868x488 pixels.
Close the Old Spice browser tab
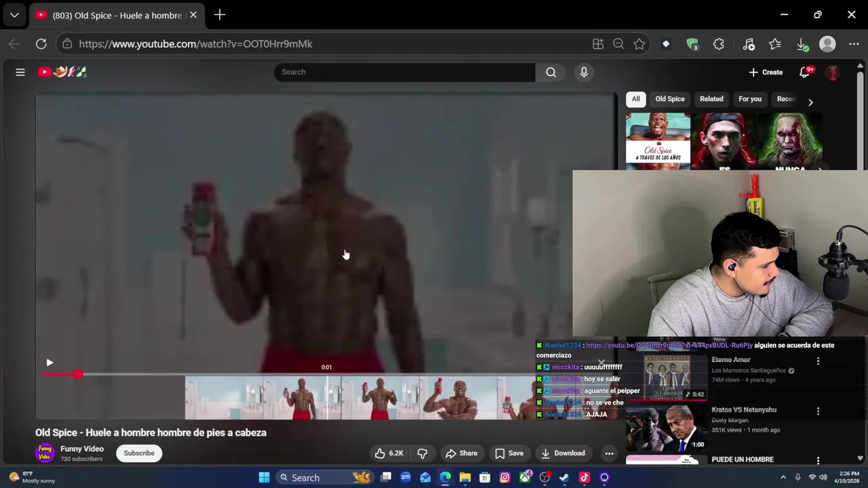193,15
